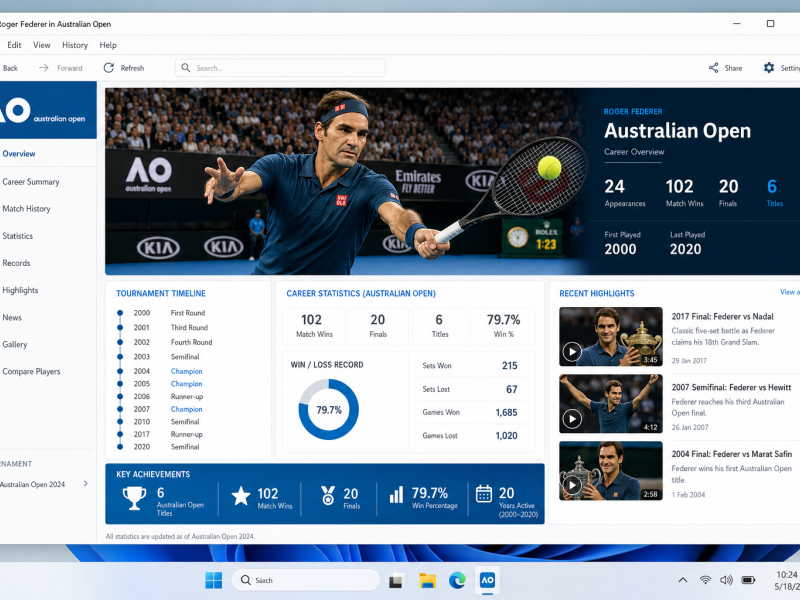This screenshot has width=800, height=600.
Task: Click the Forward arrow icon
Action: pyautogui.click(x=44, y=68)
